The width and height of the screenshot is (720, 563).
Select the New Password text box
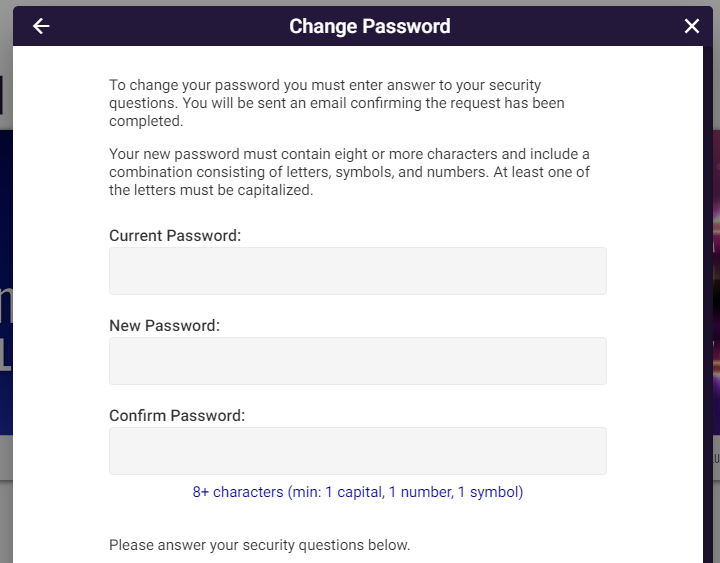(358, 361)
